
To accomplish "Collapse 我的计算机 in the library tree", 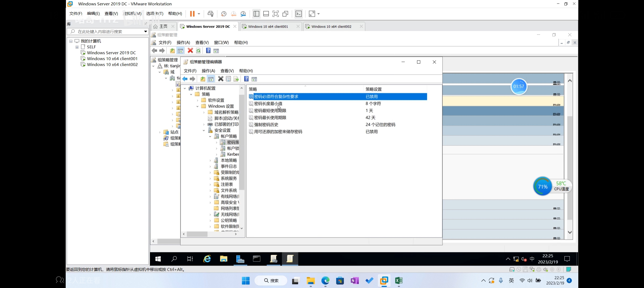I will pyautogui.click(x=71, y=41).
